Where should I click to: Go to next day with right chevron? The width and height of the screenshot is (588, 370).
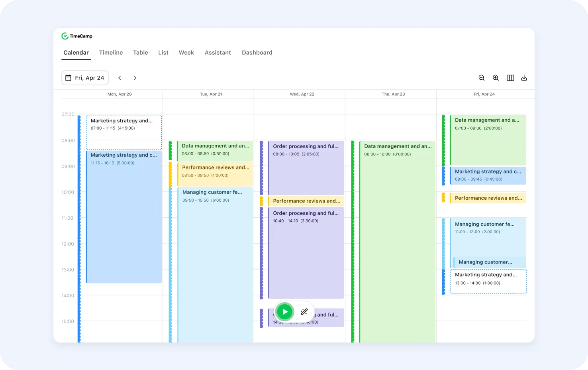[x=135, y=78]
